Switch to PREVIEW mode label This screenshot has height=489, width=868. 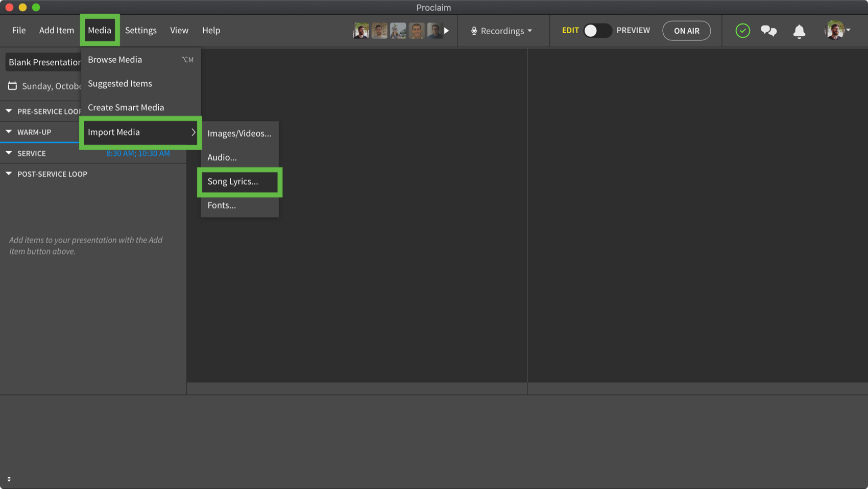[633, 30]
